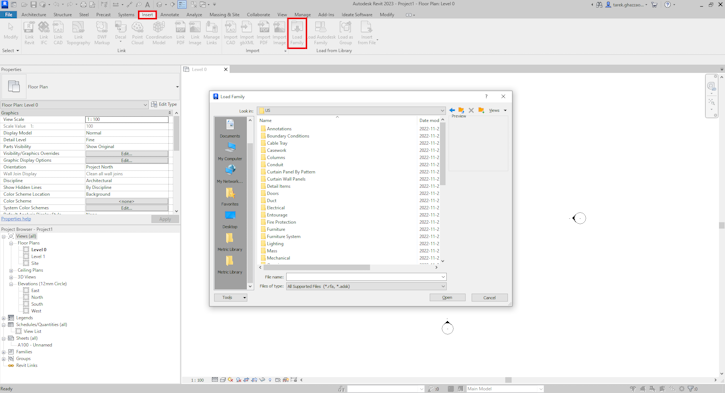The width and height of the screenshot is (725, 393).
Task: Click the Import CAD icon
Action: click(230, 33)
